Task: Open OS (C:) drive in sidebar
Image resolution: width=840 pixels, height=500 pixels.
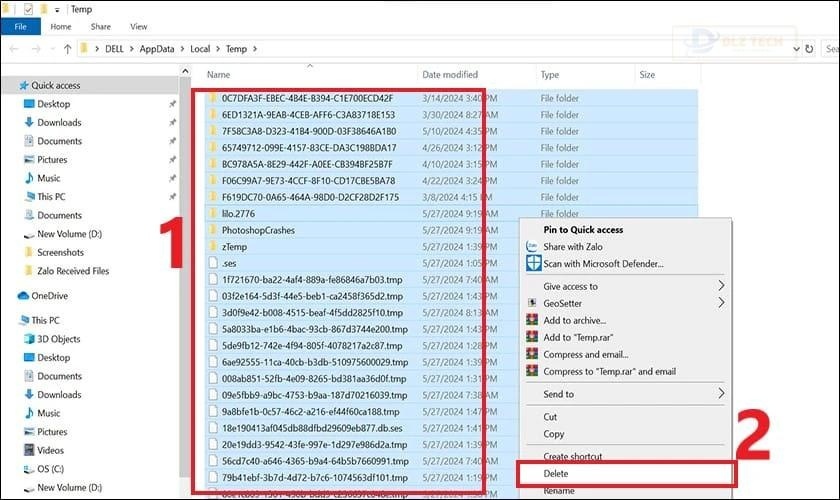Action: pos(50,469)
